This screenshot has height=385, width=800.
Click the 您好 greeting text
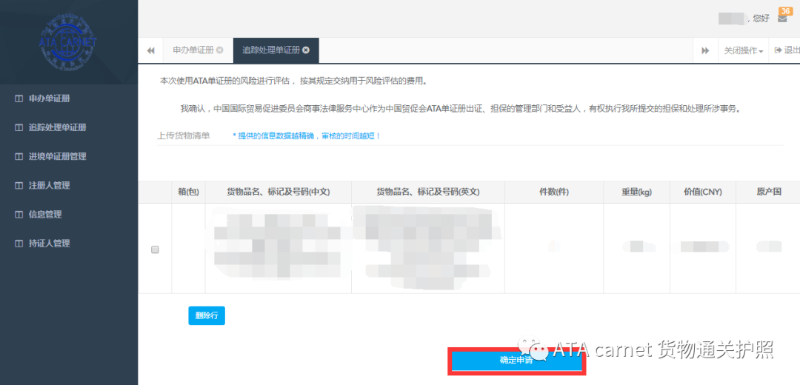point(761,18)
